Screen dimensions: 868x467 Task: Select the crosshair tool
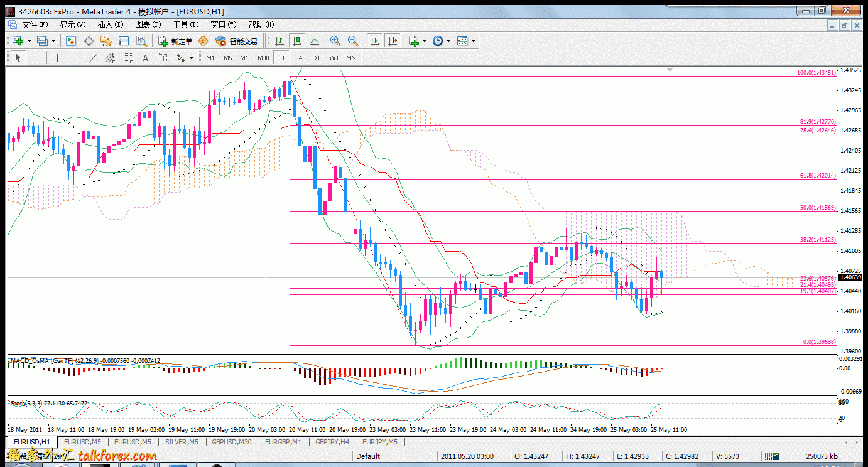pos(36,58)
